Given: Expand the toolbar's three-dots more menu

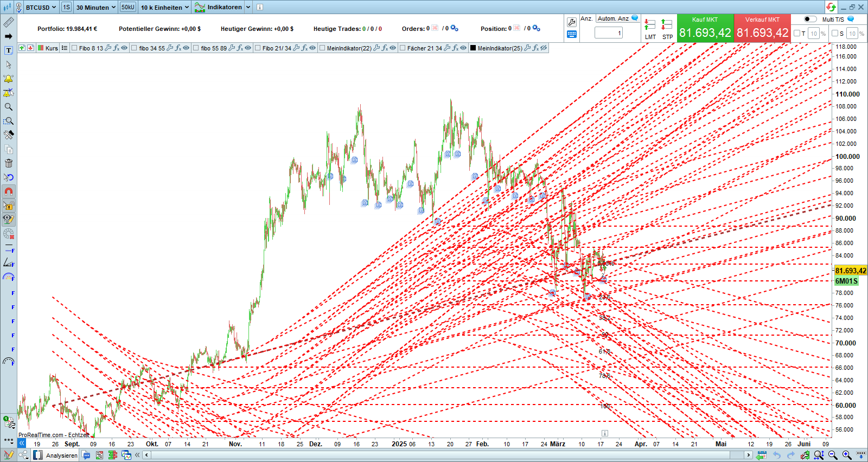Looking at the screenshot, I should pos(9,441).
